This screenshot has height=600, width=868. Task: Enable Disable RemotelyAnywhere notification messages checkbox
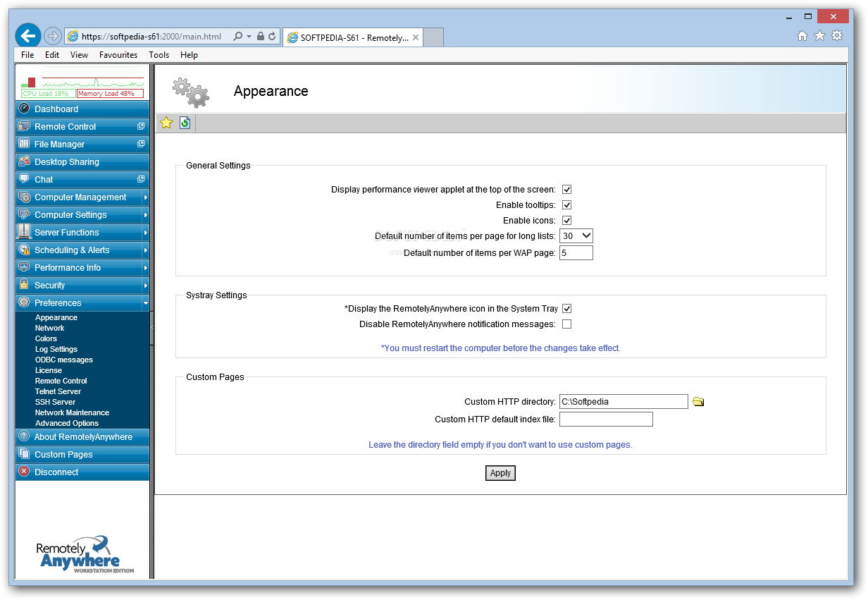tap(566, 324)
